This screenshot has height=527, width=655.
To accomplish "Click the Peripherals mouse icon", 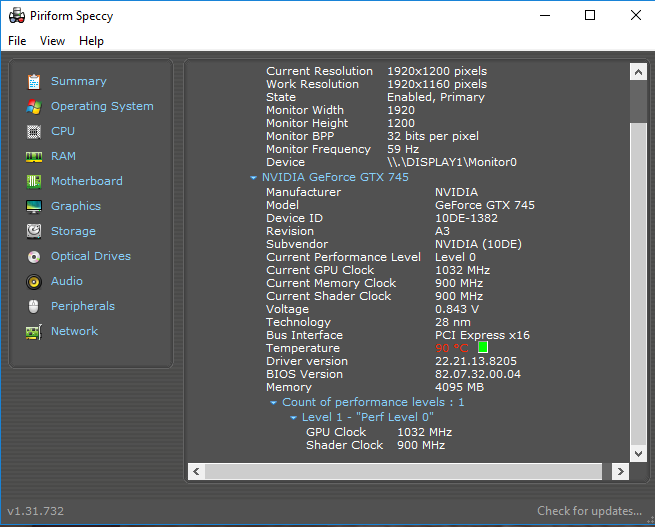I will click(34, 307).
